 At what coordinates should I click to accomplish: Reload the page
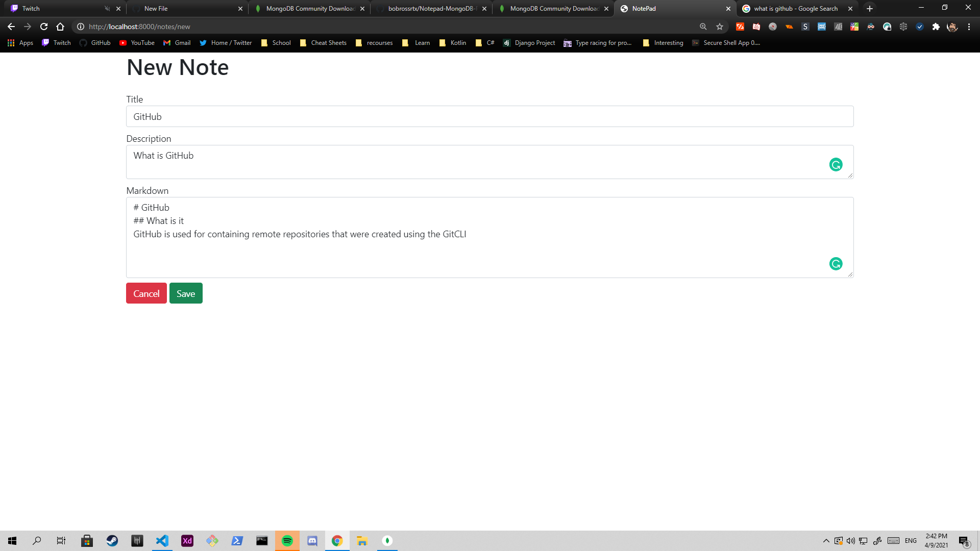[44, 27]
